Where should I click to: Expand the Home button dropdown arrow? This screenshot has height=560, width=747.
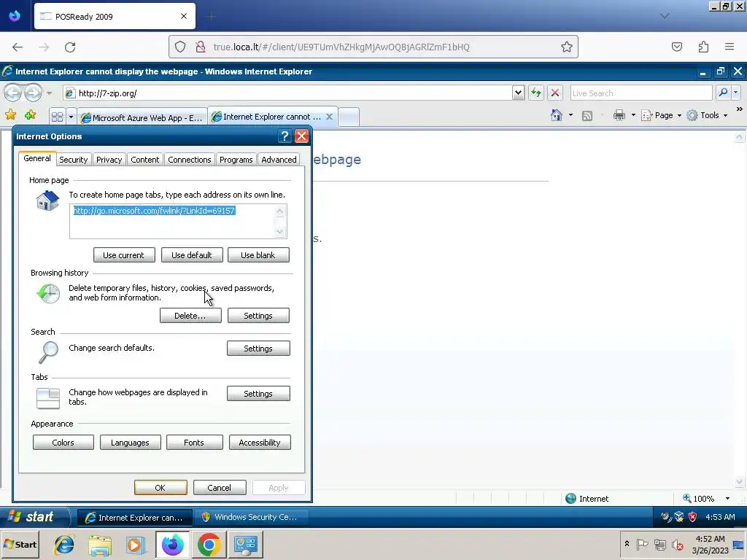pos(570,115)
